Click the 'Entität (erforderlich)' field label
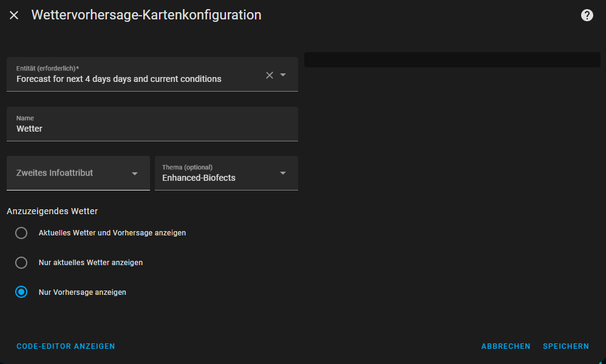Viewport: 606px width, 364px height. pos(47,68)
